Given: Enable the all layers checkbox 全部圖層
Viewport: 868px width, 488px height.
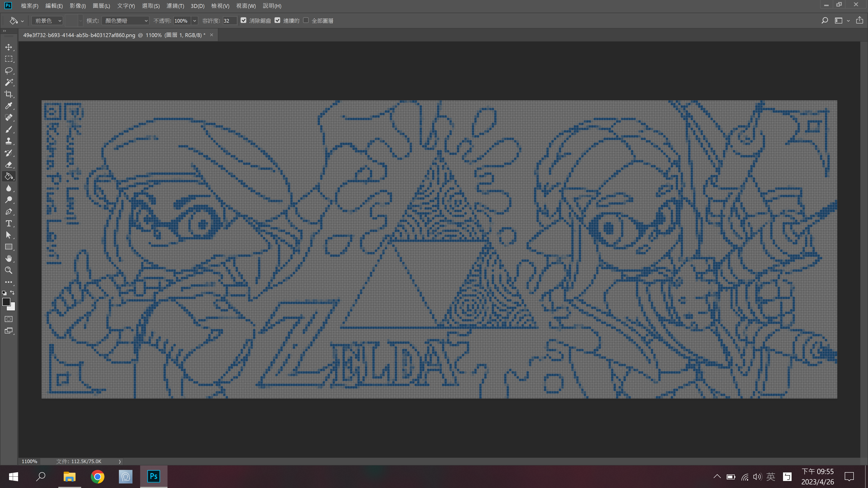Looking at the screenshot, I should point(306,20).
